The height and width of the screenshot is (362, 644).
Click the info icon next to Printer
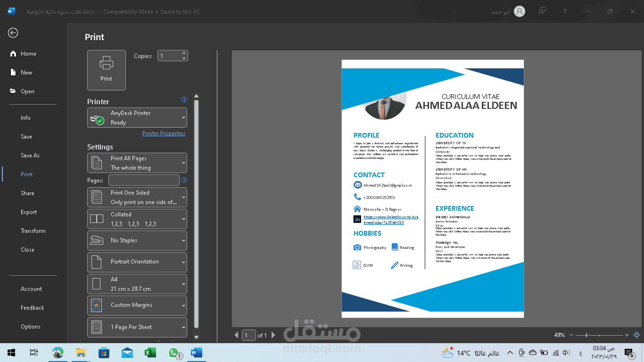[x=184, y=99]
